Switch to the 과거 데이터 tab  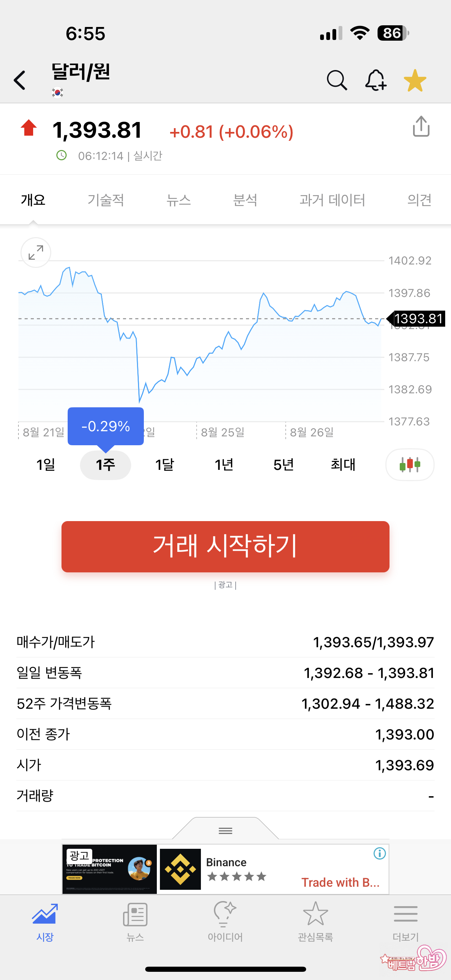(332, 200)
